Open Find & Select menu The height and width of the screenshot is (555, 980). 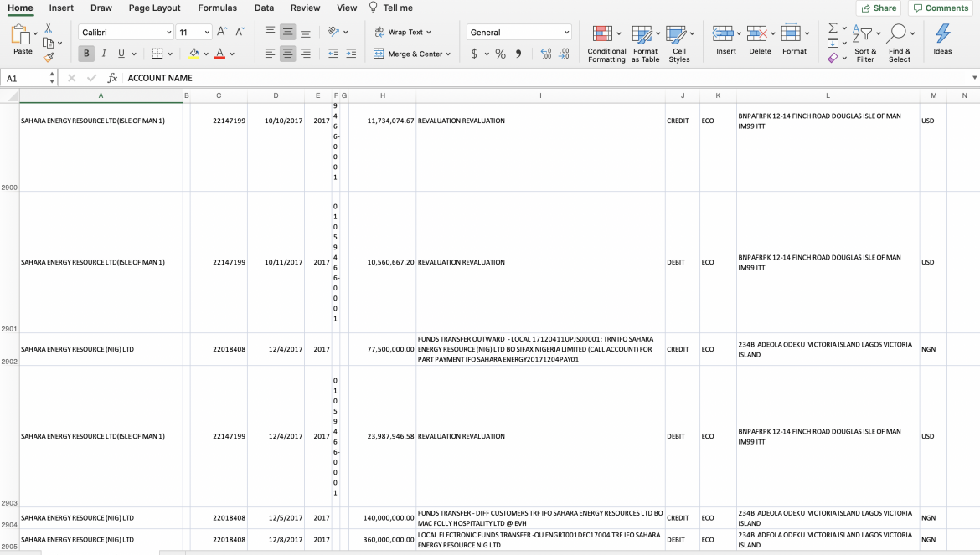900,44
